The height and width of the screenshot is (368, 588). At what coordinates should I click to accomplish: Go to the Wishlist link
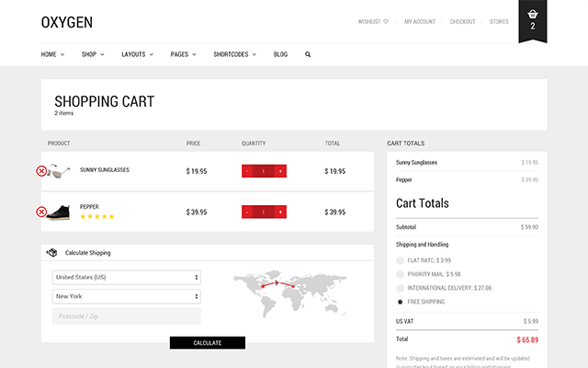369,22
